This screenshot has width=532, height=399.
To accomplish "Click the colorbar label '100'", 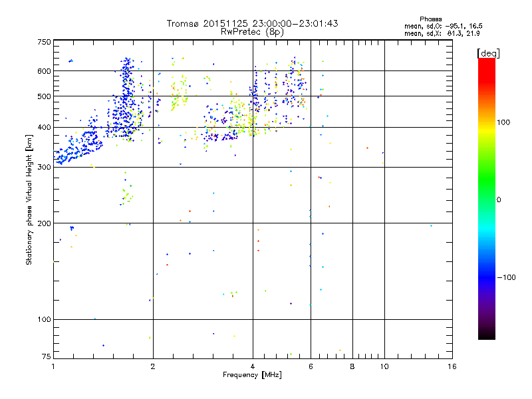I will tap(503, 122).
